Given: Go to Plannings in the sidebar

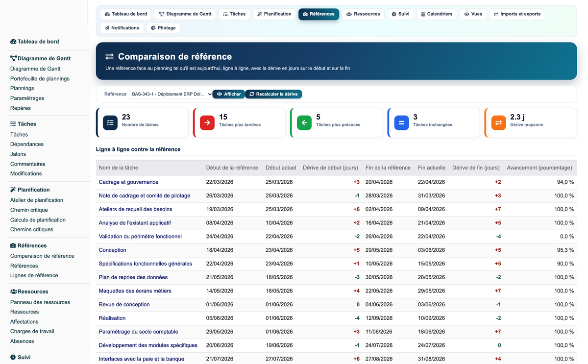Looking at the screenshot, I should pos(22,88).
